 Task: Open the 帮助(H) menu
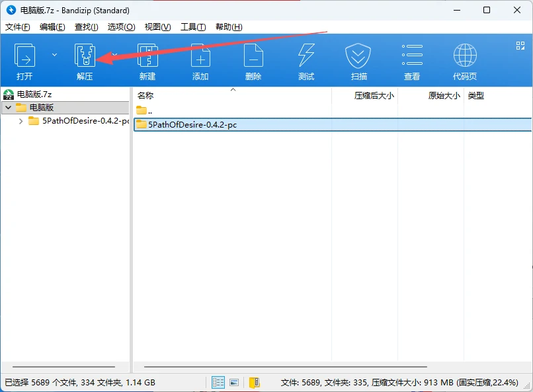coord(229,27)
